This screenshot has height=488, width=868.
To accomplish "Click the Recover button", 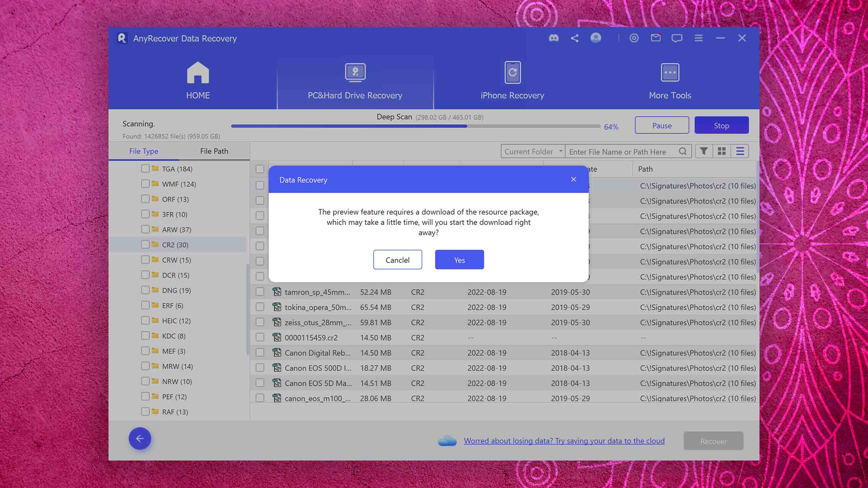I will [713, 441].
